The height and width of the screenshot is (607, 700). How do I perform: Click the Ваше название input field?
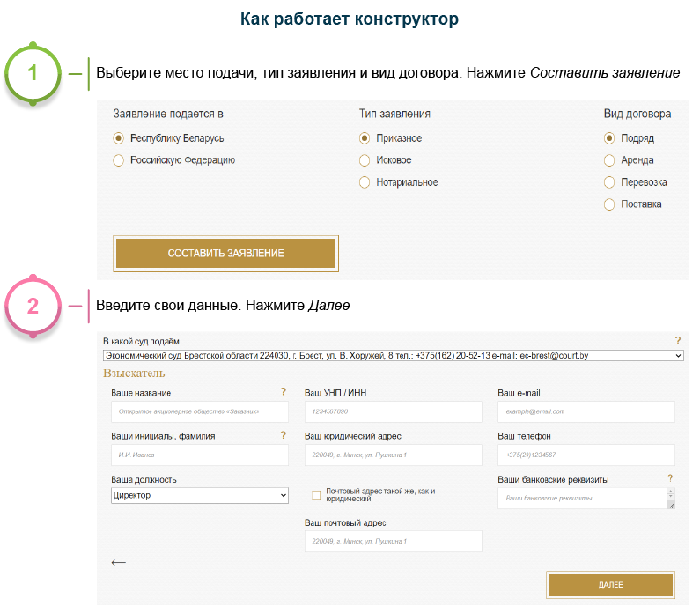[x=200, y=411]
